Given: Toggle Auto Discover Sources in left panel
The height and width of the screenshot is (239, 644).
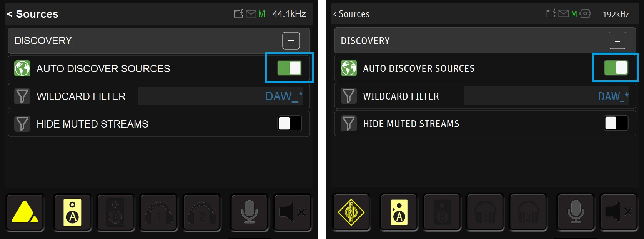Looking at the screenshot, I should tap(290, 68).
